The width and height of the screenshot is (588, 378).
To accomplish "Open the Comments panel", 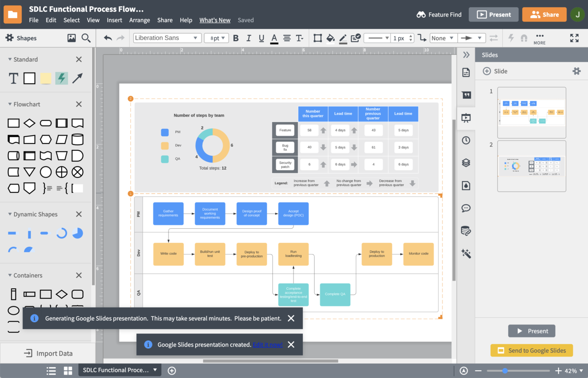I will (x=466, y=208).
